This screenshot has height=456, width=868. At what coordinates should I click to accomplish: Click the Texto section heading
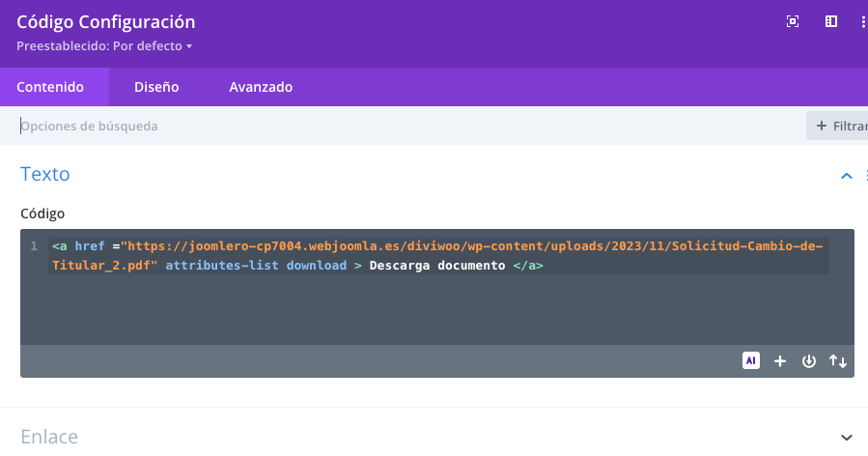click(x=44, y=174)
